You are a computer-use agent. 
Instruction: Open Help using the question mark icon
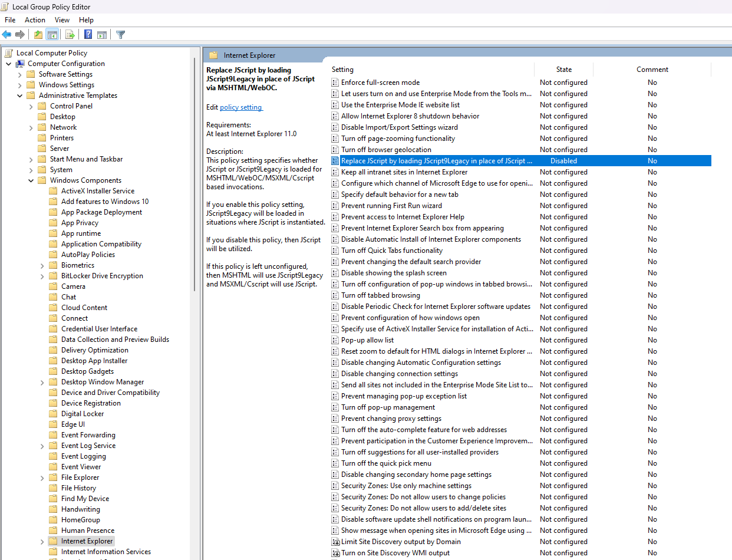[87, 34]
